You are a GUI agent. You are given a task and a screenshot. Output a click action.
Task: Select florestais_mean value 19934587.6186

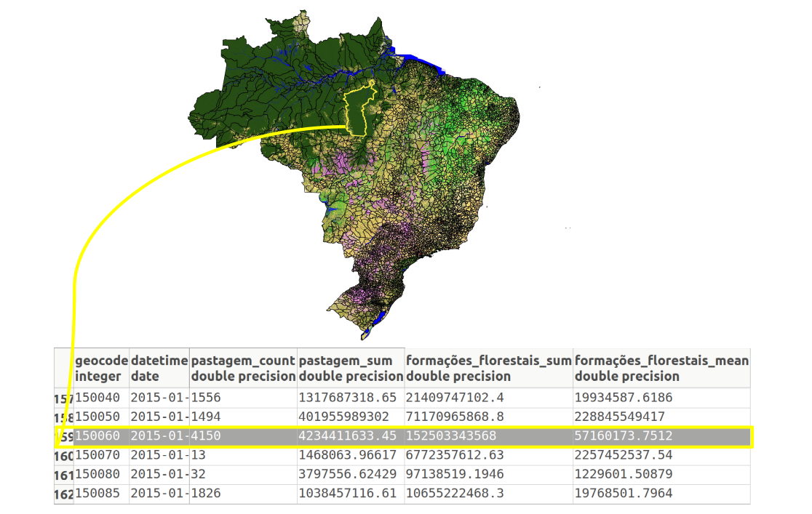624,398
